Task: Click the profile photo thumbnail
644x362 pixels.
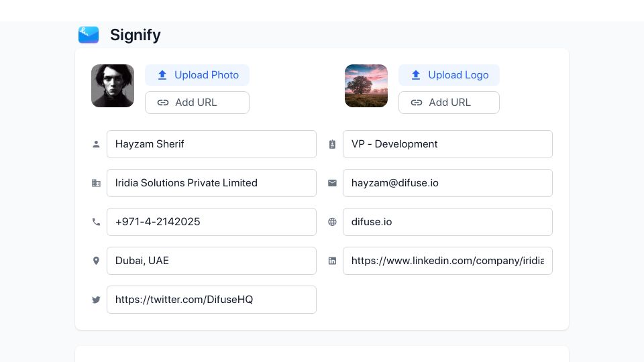Action: [113, 86]
